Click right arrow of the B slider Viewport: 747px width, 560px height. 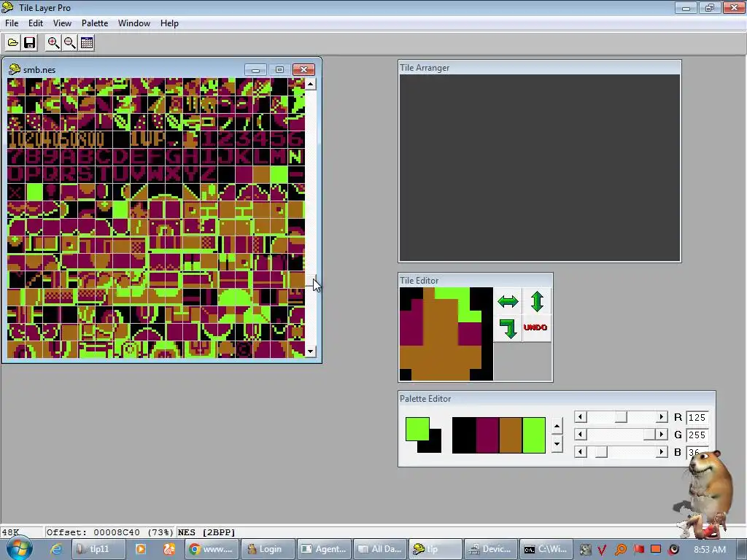661,451
